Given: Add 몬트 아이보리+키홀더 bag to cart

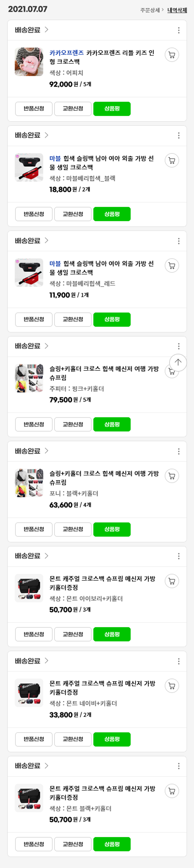Looking at the screenshot, I should (x=172, y=581).
